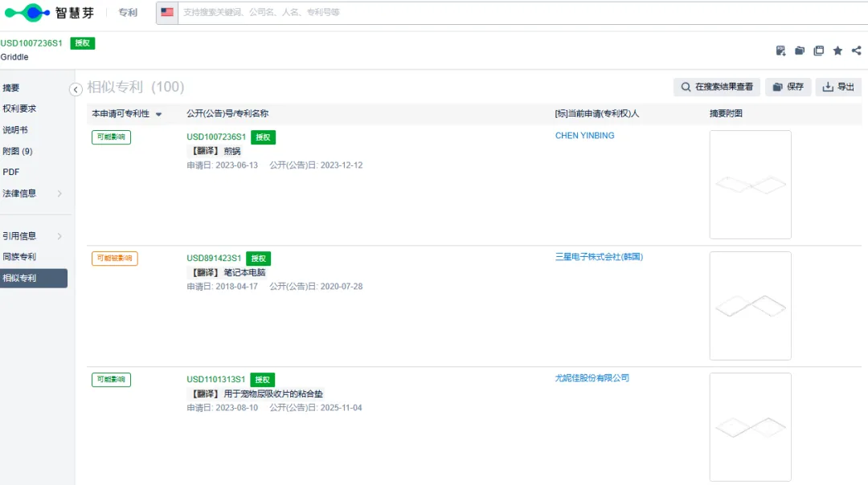This screenshot has height=485, width=868.
Task: Open patent link USD1007236S1 in results list
Action: click(216, 137)
